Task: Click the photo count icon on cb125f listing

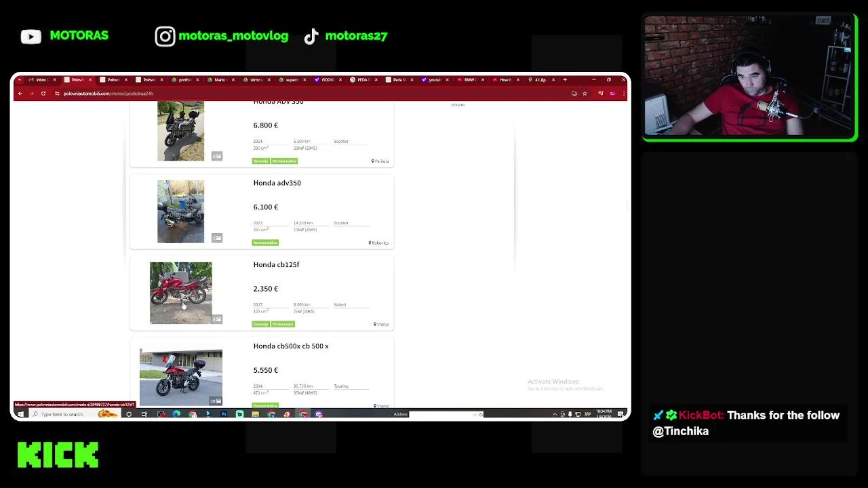Action: click(x=217, y=319)
